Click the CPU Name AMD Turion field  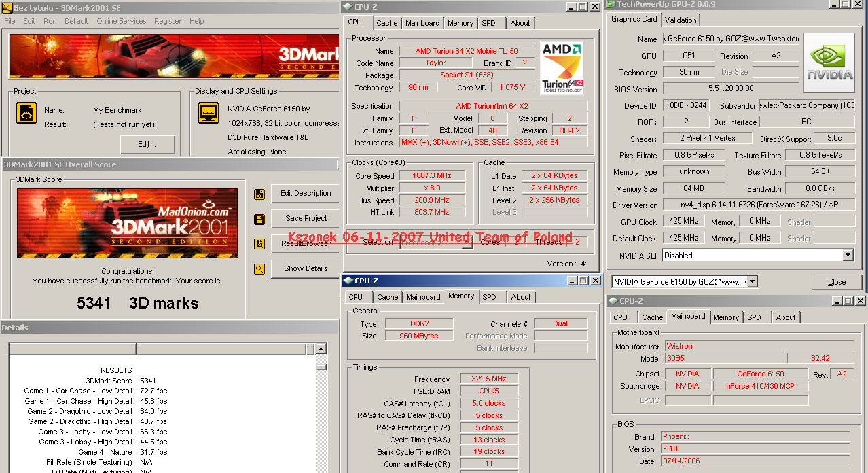(x=467, y=51)
